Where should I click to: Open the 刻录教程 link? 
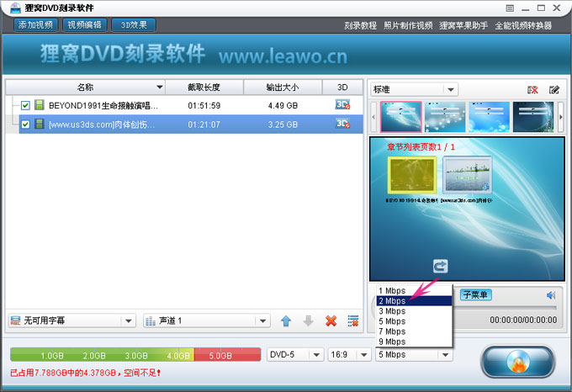[x=360, y=25]
